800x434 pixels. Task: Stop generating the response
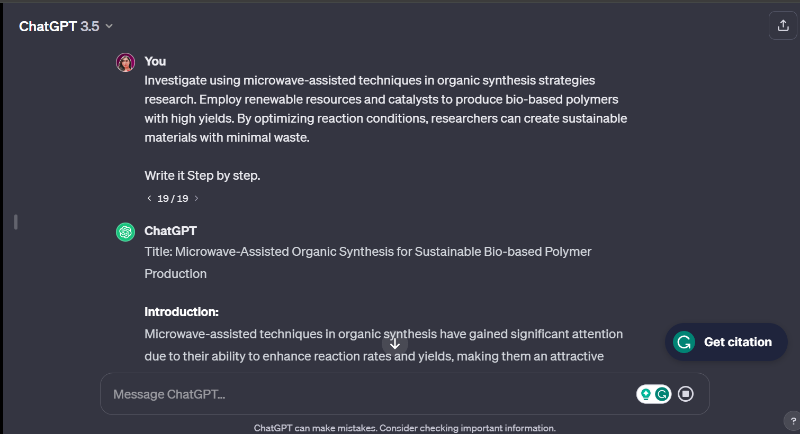pyautogui.click(x=686, y=394)
